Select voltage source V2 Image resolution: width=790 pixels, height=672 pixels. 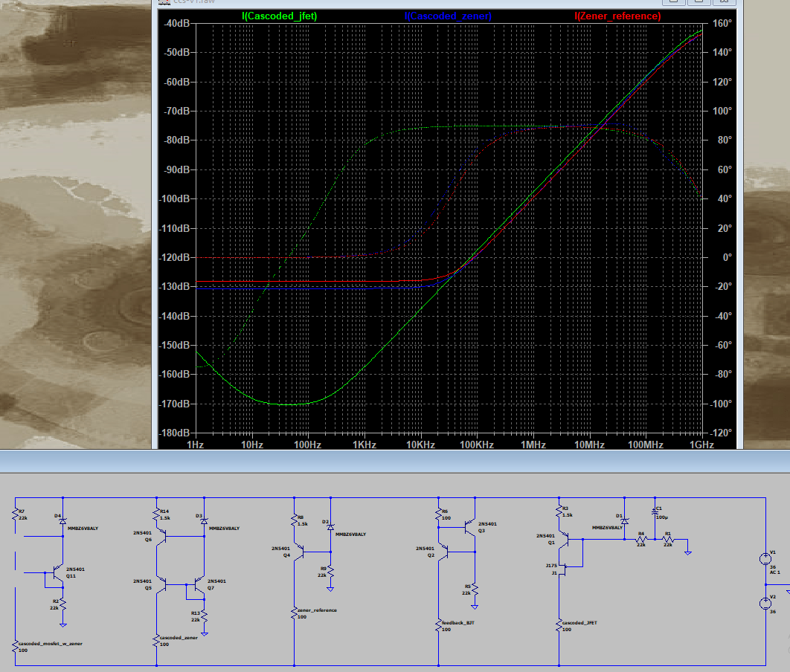(765, 603)
